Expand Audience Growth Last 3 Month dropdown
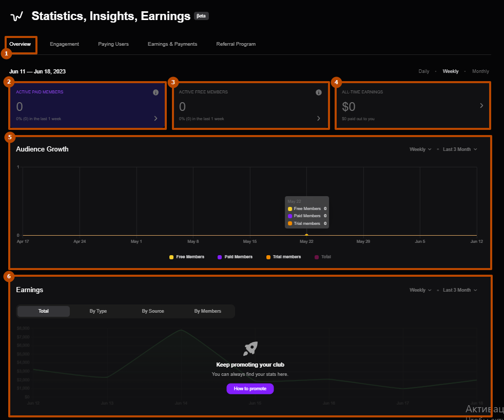The width and height of the screenshot is (504, 420). (x=460, y=149)
